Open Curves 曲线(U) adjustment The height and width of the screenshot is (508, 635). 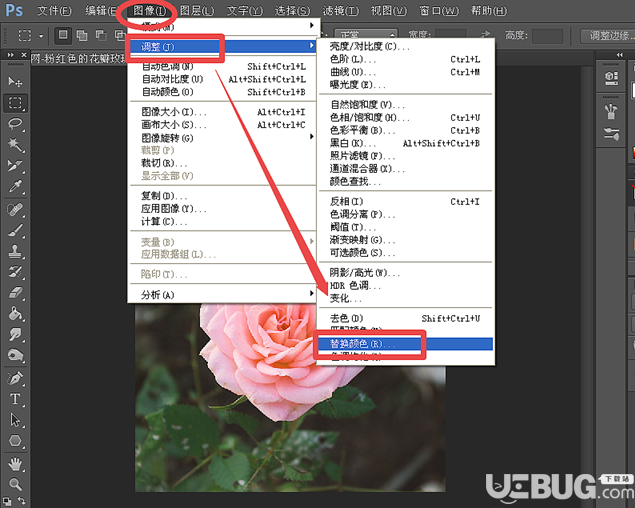click(405, 72)
